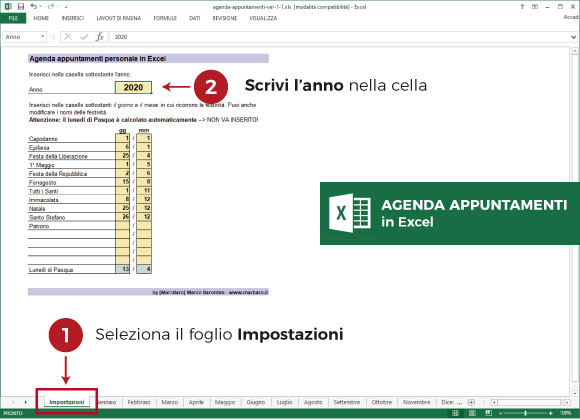Click the Immacolata label

(44, 200)
